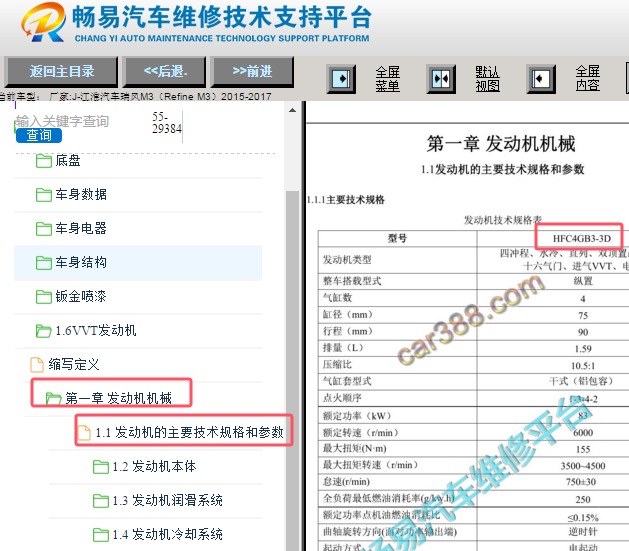Go forward with the >>前进 button
This screenshot has width=629, height=551.
coord(252,72)
